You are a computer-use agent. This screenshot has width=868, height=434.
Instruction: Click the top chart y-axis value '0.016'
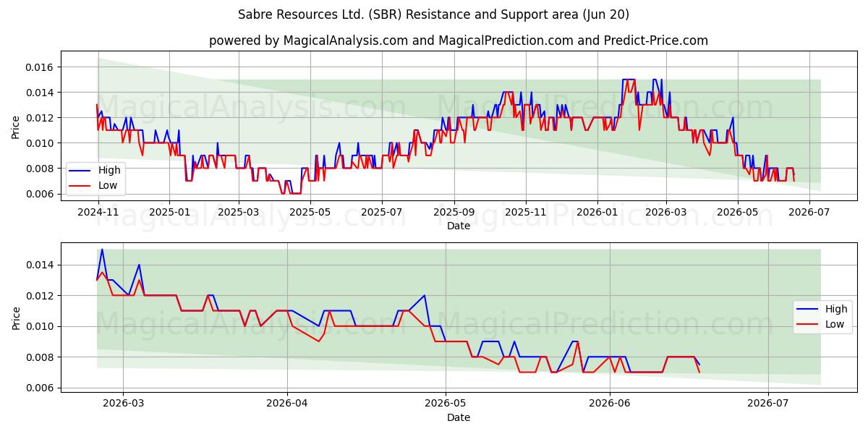40,67
